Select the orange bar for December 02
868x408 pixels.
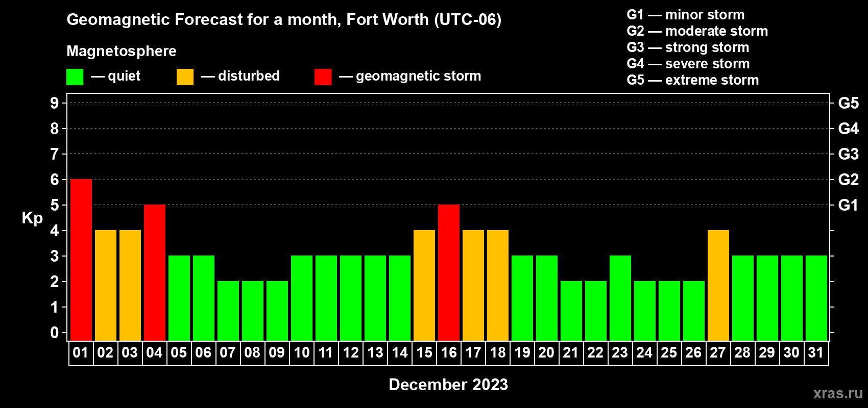[x=106, y=285]
